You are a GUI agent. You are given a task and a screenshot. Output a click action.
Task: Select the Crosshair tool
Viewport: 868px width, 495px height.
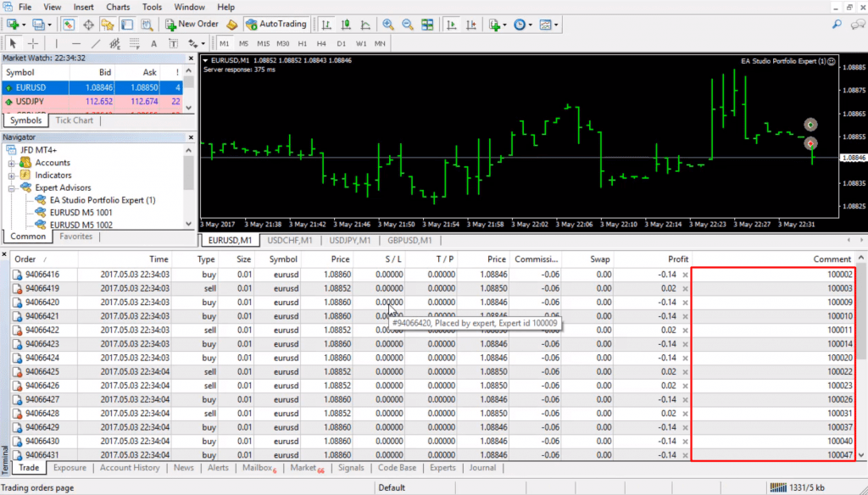(33, 43)
